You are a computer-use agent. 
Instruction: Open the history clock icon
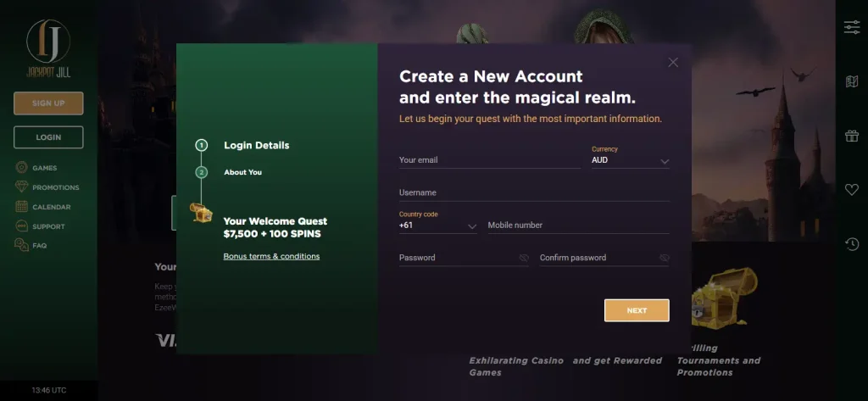click(851, 243)
